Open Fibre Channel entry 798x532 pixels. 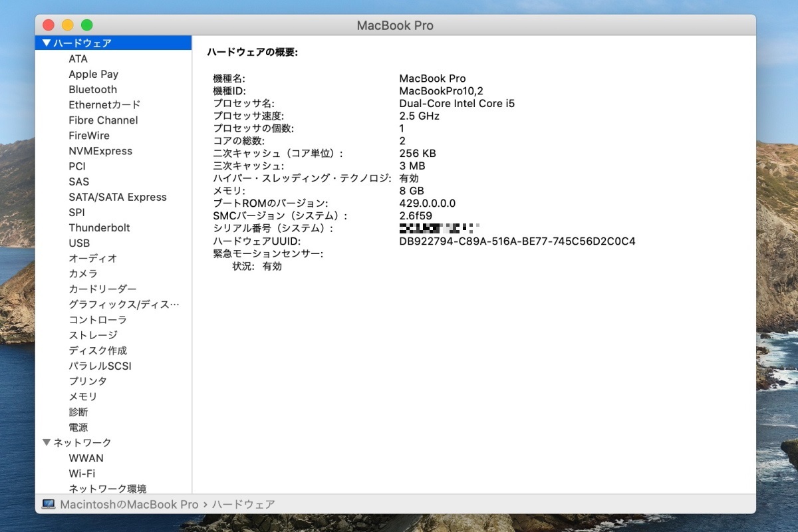click(103, 120)
